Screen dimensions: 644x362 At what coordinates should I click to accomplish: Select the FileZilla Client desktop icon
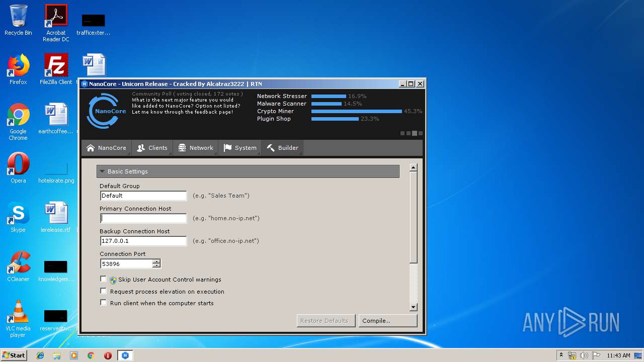click(56, 69)
